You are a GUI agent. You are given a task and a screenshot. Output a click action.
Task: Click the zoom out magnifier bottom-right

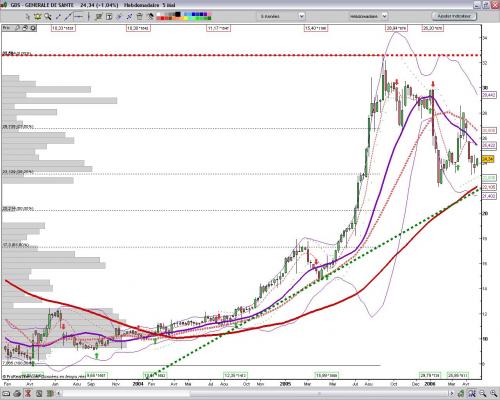click(x=482, y=394)
